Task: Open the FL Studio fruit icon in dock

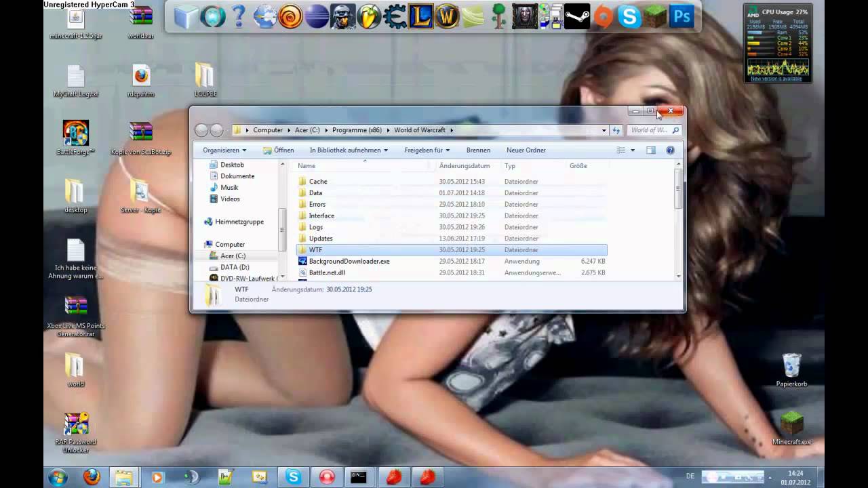Action: tap(369, 16)
